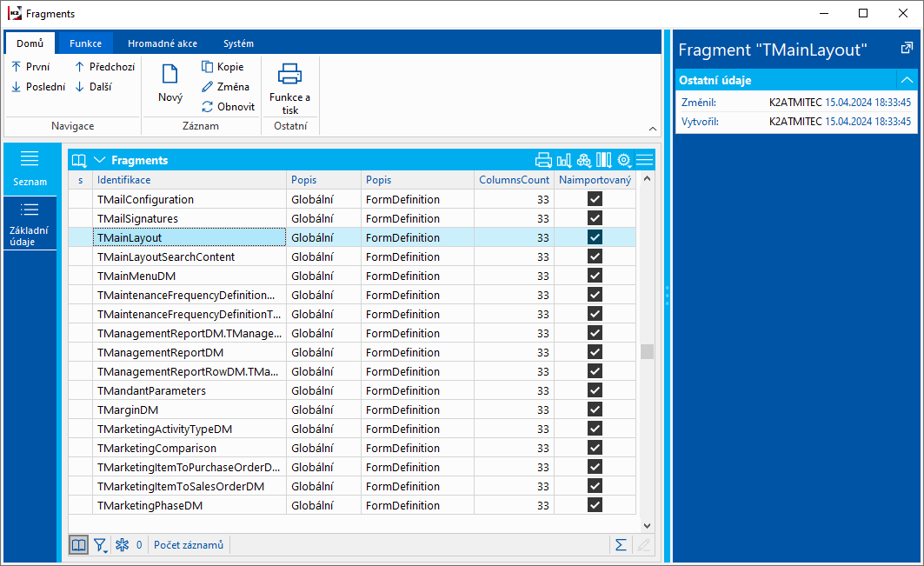Click the Kopie copy icon
Viewport: 924px width, 566px height.
[x=207, y=67]
